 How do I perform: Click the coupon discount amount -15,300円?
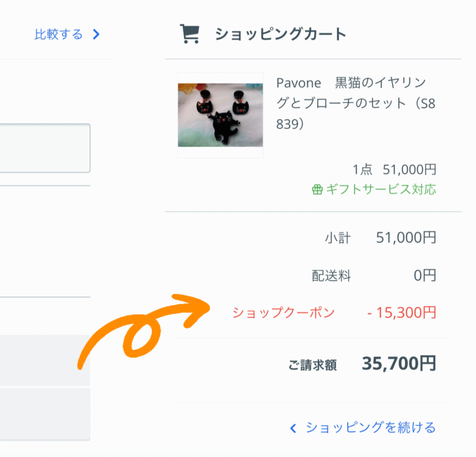(x=402, y=313)
